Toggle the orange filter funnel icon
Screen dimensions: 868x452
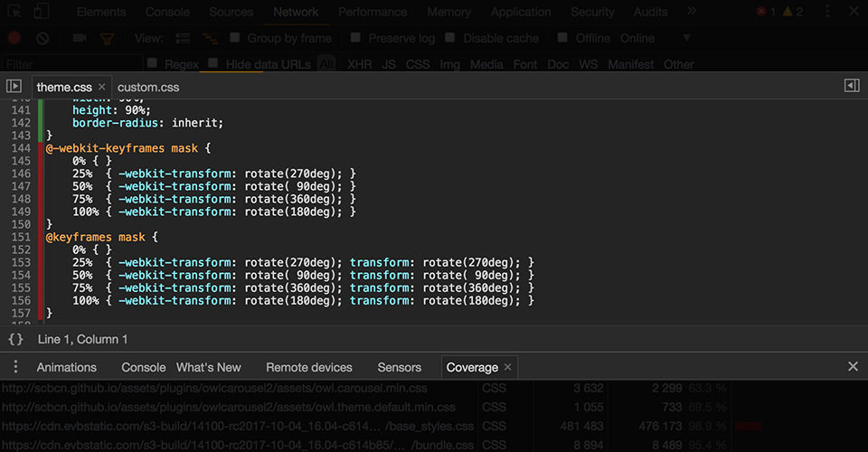107,38
